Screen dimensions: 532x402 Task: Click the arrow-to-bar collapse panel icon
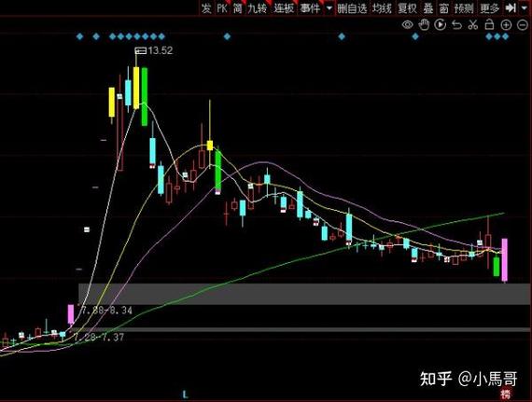[x=511, y=7]
